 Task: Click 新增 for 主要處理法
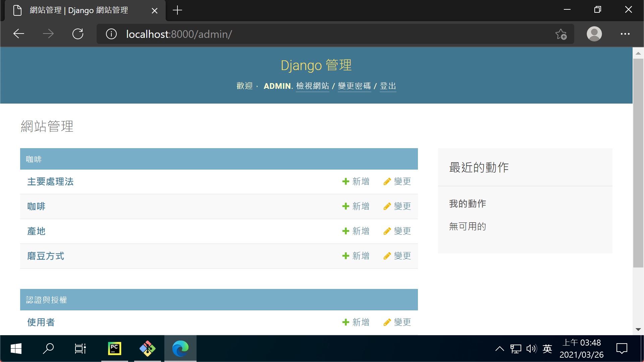[x=356, y=182]
